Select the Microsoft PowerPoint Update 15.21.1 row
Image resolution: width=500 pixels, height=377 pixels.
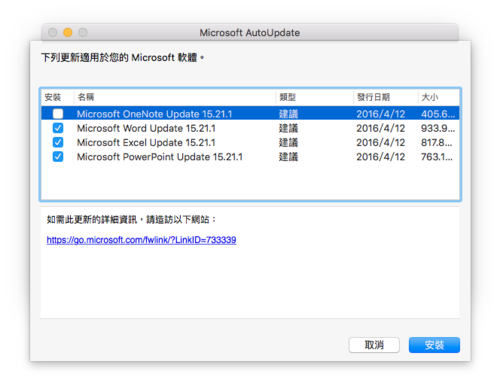pyautogui.click(x=250, y=157)
